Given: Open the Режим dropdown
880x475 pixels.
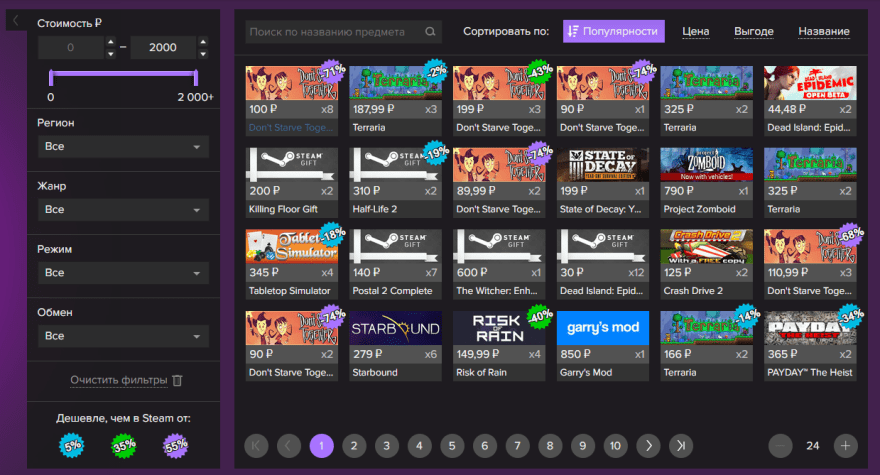Looking at the screenshot, I should click(123, 273).
